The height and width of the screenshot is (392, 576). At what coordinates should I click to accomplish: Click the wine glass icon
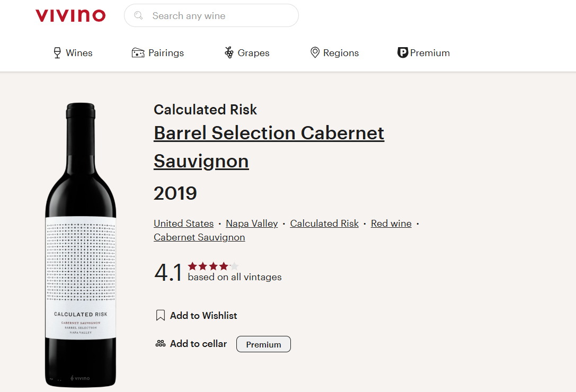tap(57, 53)
